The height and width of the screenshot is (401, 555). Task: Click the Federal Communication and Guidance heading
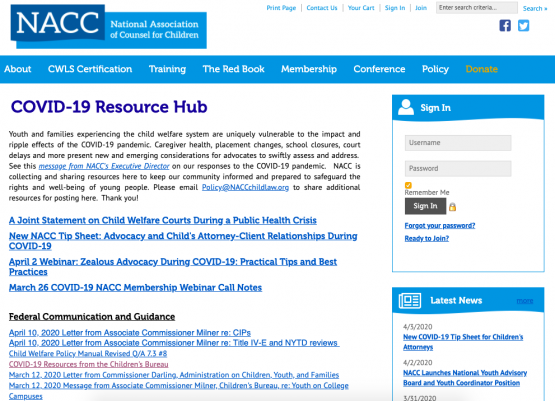tap(92, 316)
